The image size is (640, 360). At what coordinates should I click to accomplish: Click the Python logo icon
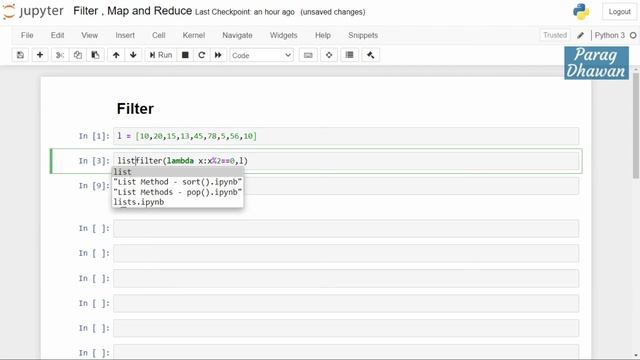pyautogui.click(x=581, y=11)
